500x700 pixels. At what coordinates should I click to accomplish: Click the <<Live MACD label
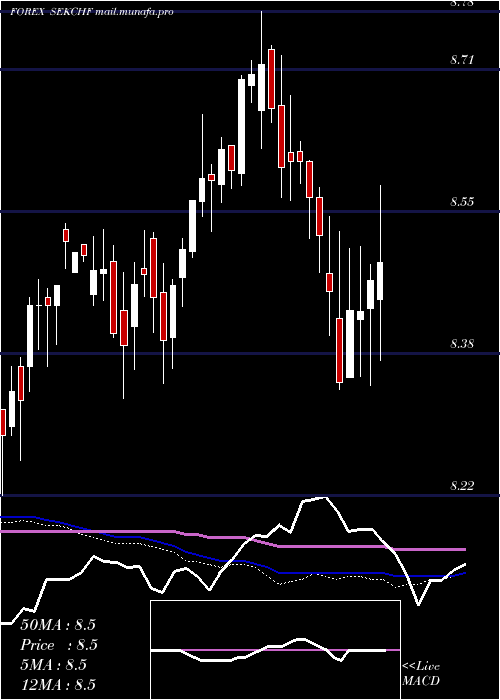pyautogui.click(x=421, y=673)
